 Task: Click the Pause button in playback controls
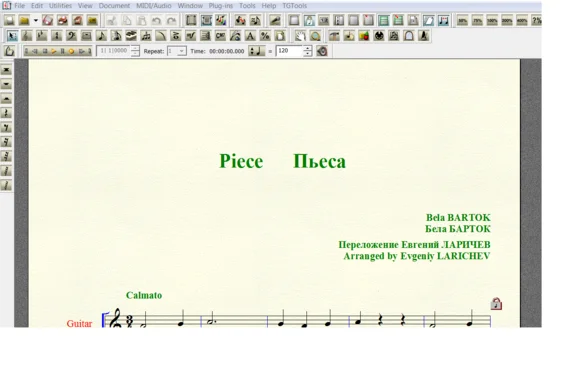tap(62, 51)
